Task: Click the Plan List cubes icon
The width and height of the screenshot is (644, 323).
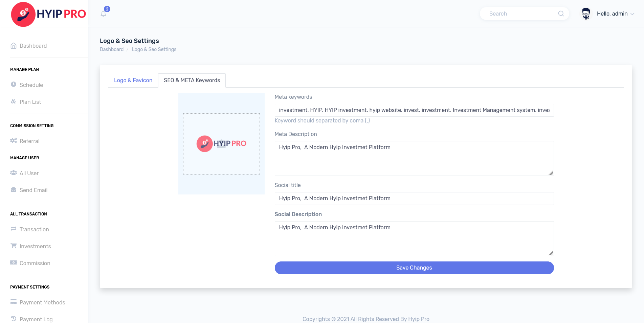Action: pos(14,101)
